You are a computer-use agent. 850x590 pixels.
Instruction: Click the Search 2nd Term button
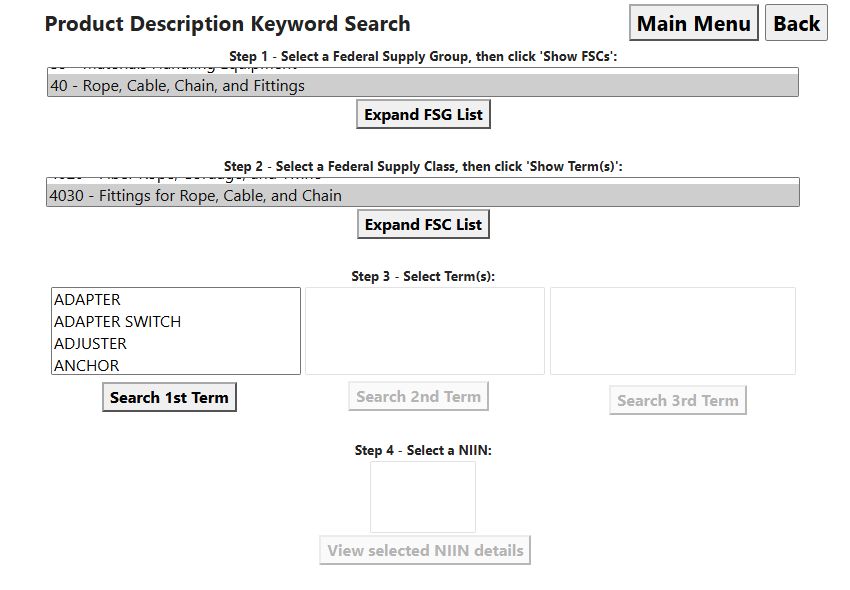click(418, 396)
